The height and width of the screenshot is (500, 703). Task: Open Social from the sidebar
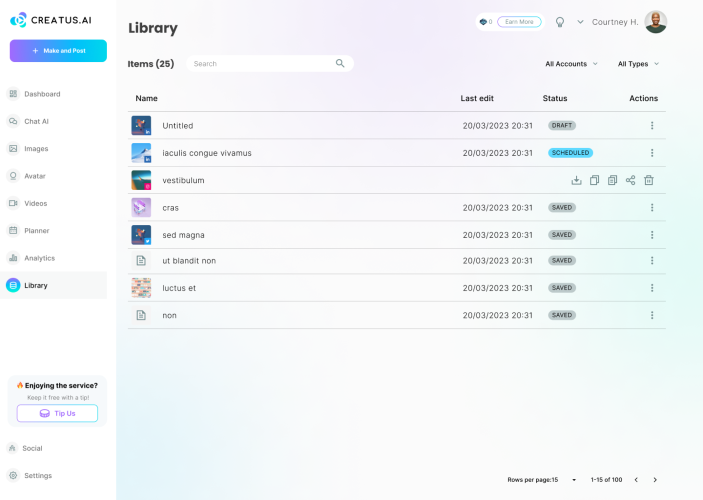click(x=32, y=448)
